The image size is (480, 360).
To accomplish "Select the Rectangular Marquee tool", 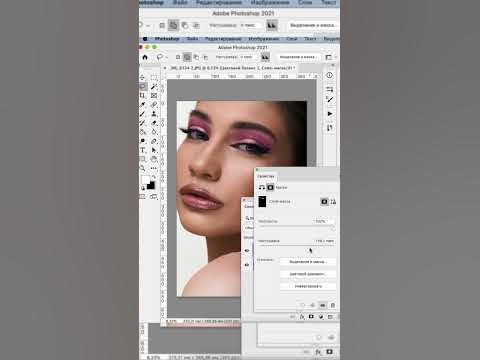I will 154,78.
